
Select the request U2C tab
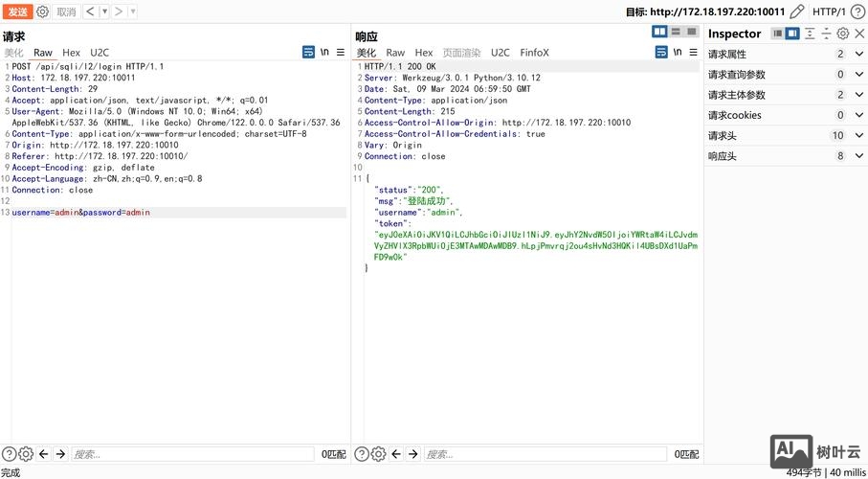tap(100, 53)
